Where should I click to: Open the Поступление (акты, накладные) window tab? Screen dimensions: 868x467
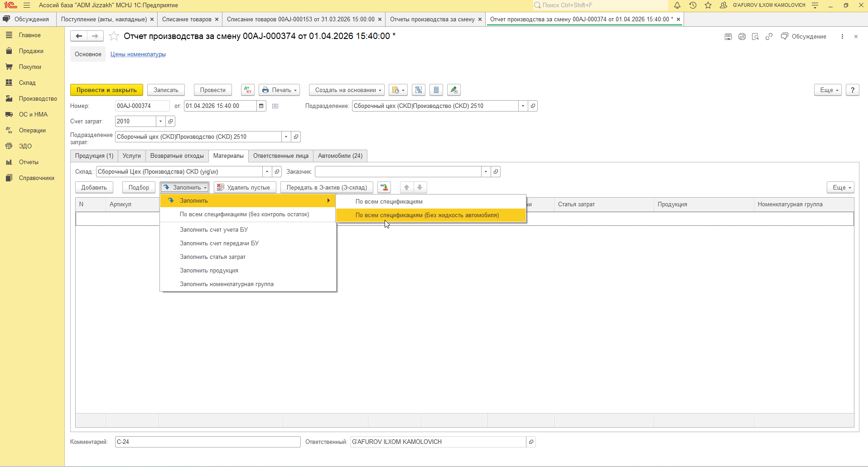[x=104, y=19]
